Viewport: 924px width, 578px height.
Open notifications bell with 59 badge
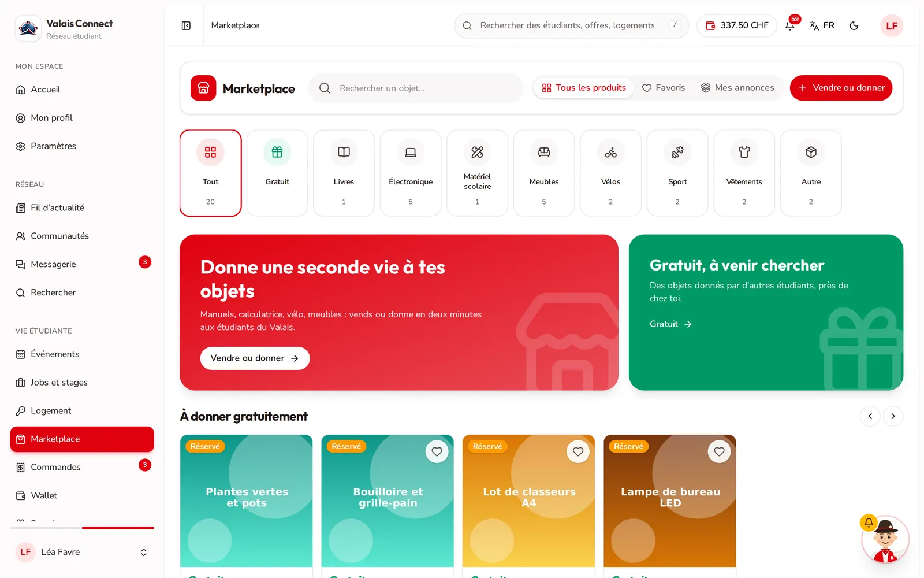(x=791, y=25)
